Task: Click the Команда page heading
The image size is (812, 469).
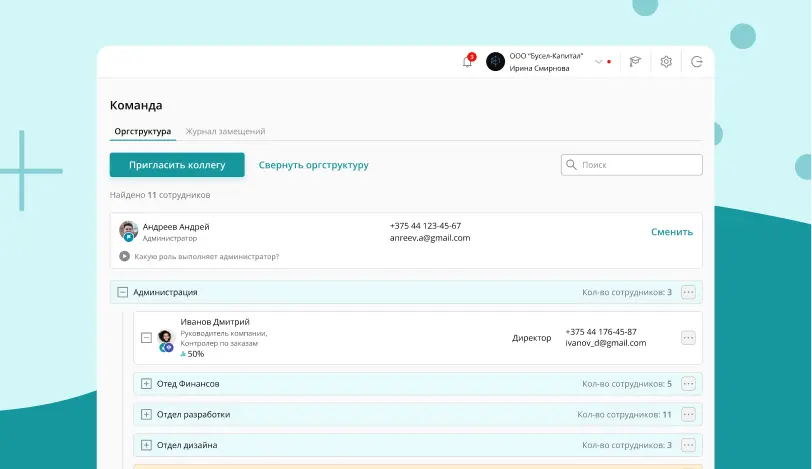Action: [x=136, y=105]
